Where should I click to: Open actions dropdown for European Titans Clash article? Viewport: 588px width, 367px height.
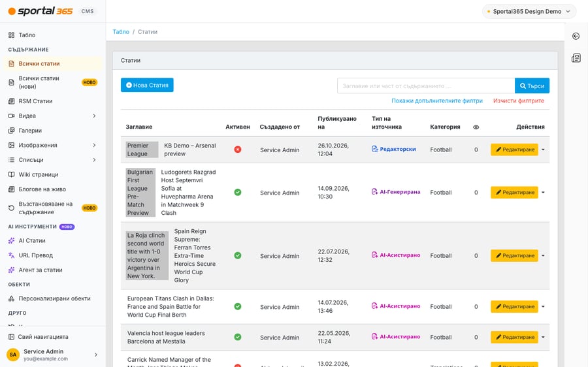(x=543, y=307)
